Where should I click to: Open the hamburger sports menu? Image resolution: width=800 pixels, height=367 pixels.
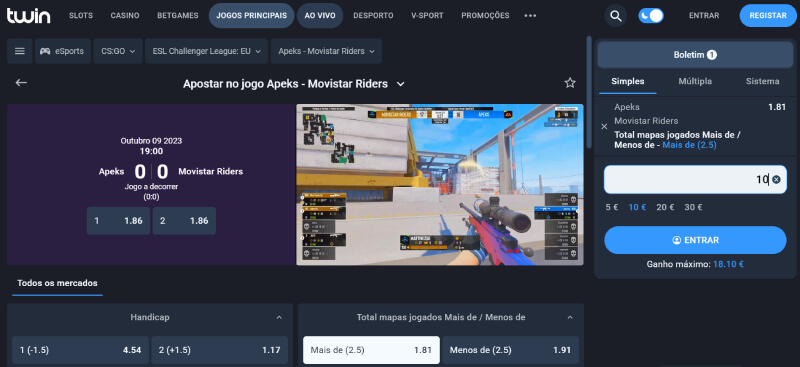[x=20, y=51]
